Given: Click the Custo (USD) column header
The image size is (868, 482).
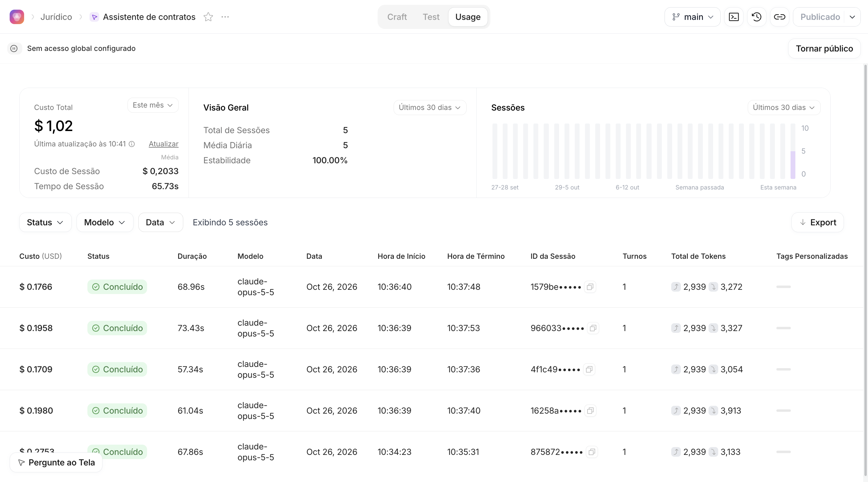Looking at the screenshot, I should point(40,256).
